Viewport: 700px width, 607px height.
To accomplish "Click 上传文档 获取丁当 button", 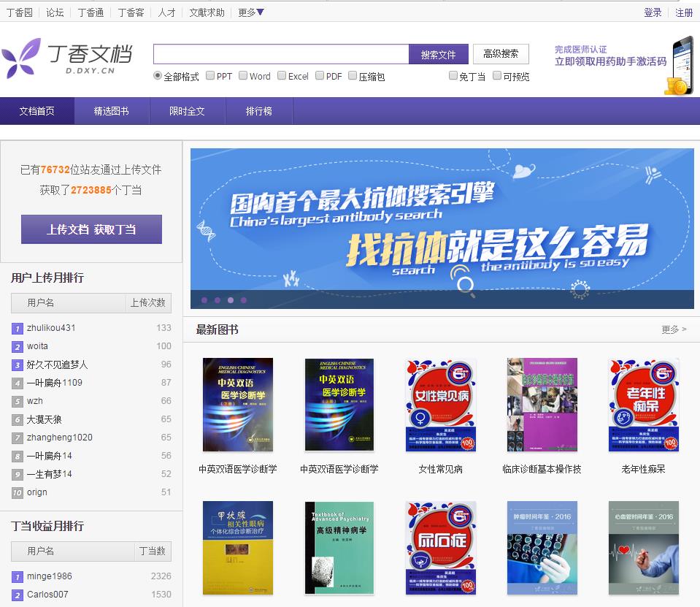I will coord(91,229).
